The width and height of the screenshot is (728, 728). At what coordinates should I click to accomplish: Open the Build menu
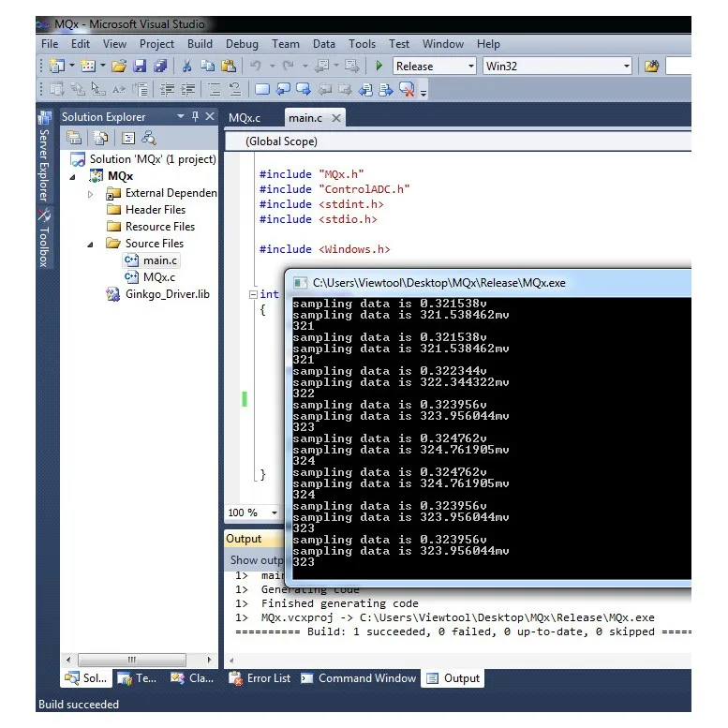200,44
